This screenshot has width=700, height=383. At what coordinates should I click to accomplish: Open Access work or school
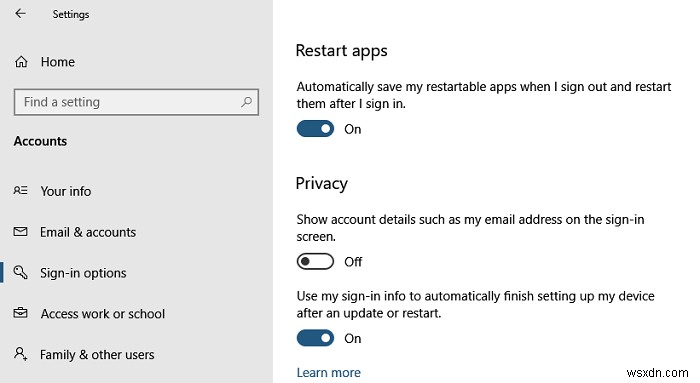(103, 314)
